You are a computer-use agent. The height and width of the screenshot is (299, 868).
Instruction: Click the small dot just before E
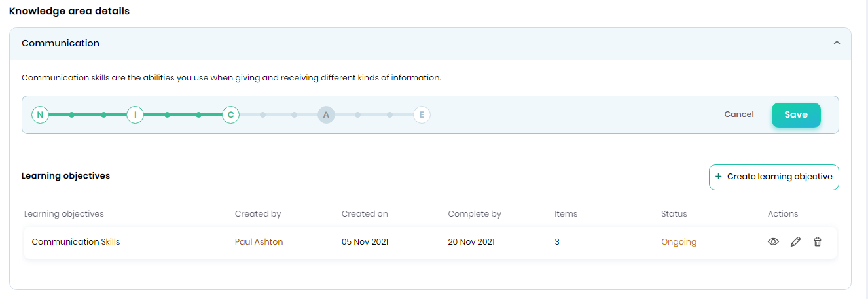[389, 115]
